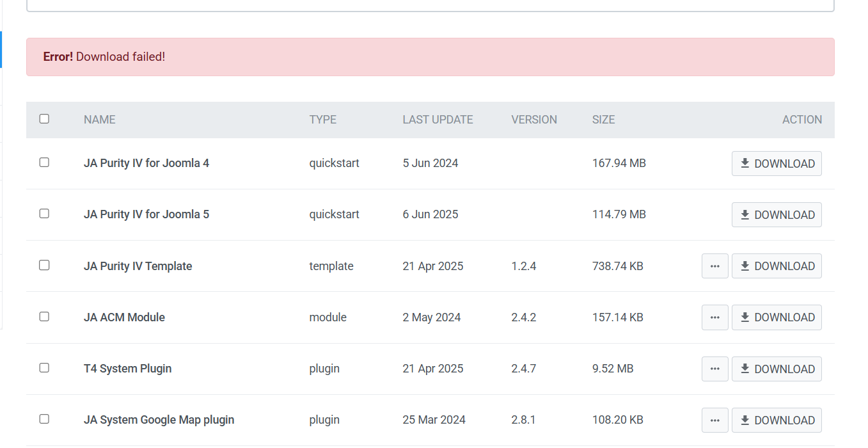
Task: Click the 21 Apr 2025 date of JA Purity IV Template
Action: 433,266
